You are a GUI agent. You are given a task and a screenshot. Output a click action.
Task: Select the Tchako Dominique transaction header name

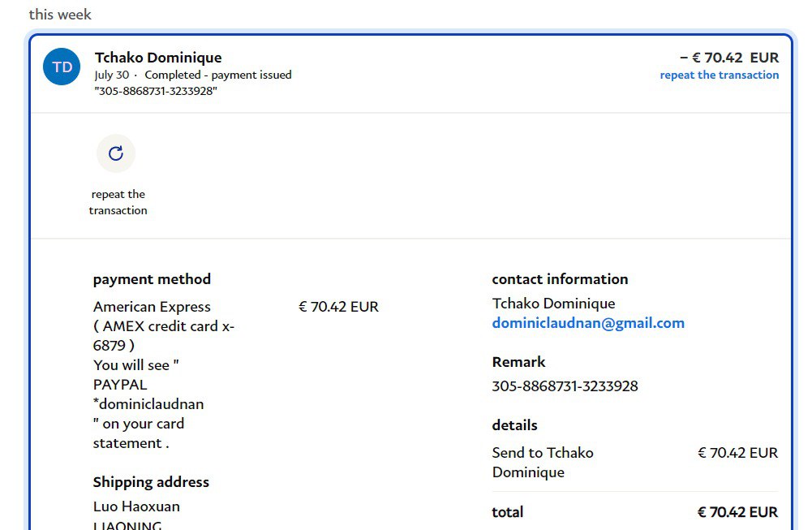coord(158,58)
